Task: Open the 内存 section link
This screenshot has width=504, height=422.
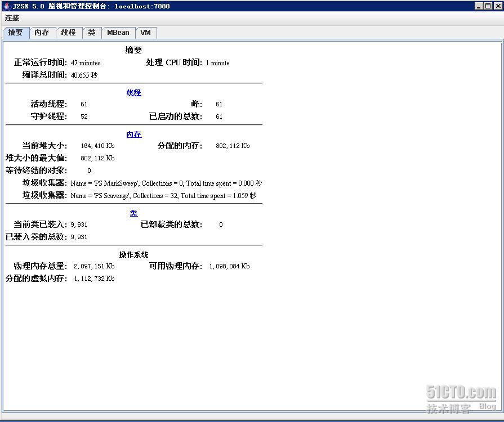Action: point(134,134)
